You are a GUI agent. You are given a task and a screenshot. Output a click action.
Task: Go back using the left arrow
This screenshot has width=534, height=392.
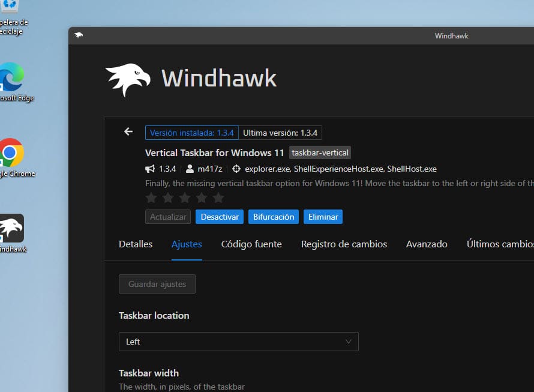pos(128,131)
